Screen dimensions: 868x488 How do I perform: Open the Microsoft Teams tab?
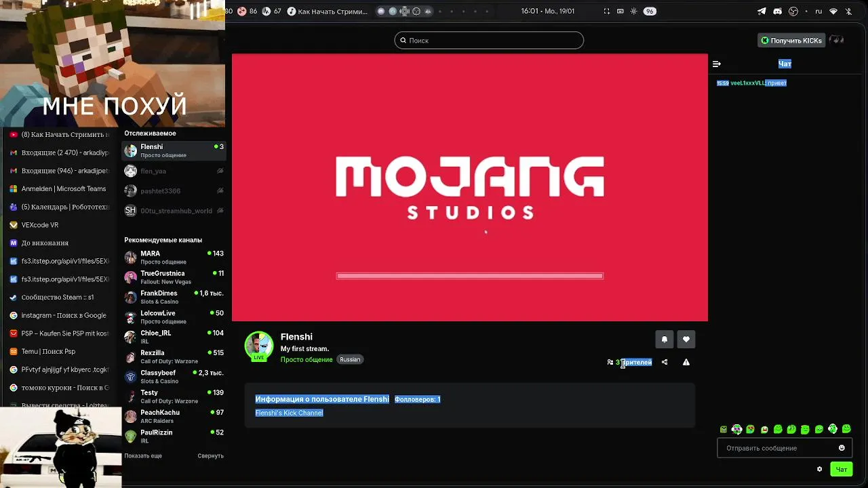[x=60, y=189]
